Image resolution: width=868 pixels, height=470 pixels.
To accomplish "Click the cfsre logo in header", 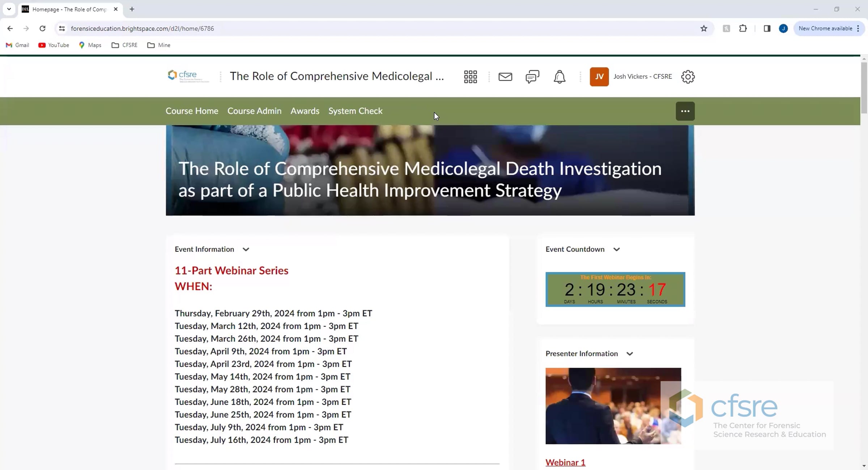I will tap(187, 76).
